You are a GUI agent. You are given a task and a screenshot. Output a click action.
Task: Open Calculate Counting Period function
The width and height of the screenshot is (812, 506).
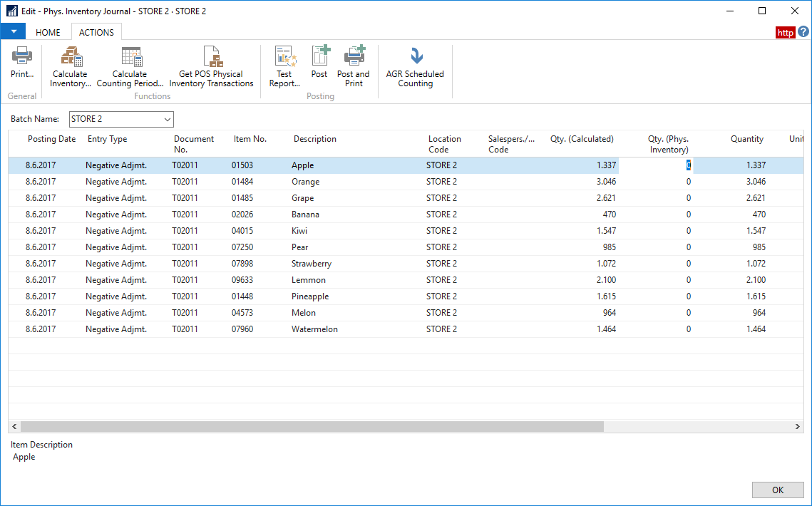(x=130, y=67)
